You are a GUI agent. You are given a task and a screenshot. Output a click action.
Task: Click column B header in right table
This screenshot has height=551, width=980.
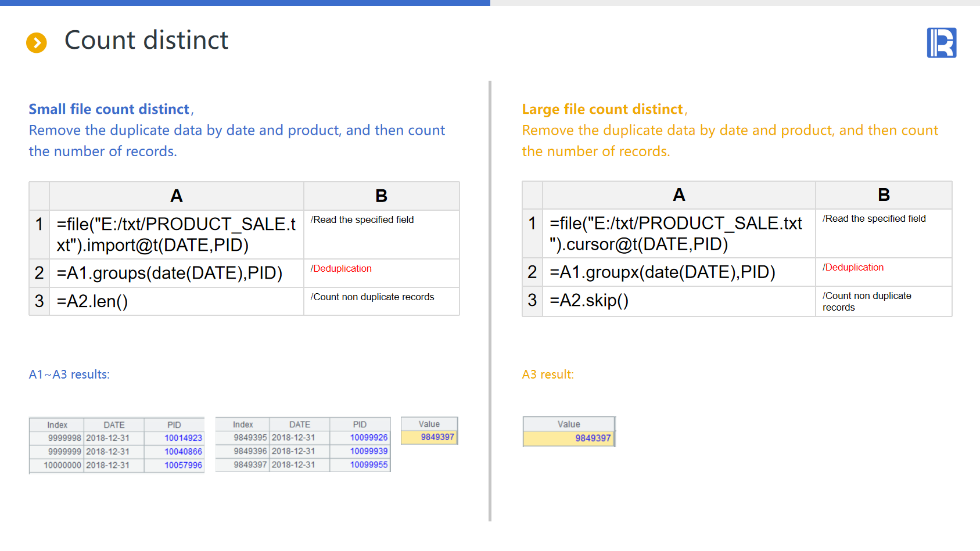click(x=883, y=195)
